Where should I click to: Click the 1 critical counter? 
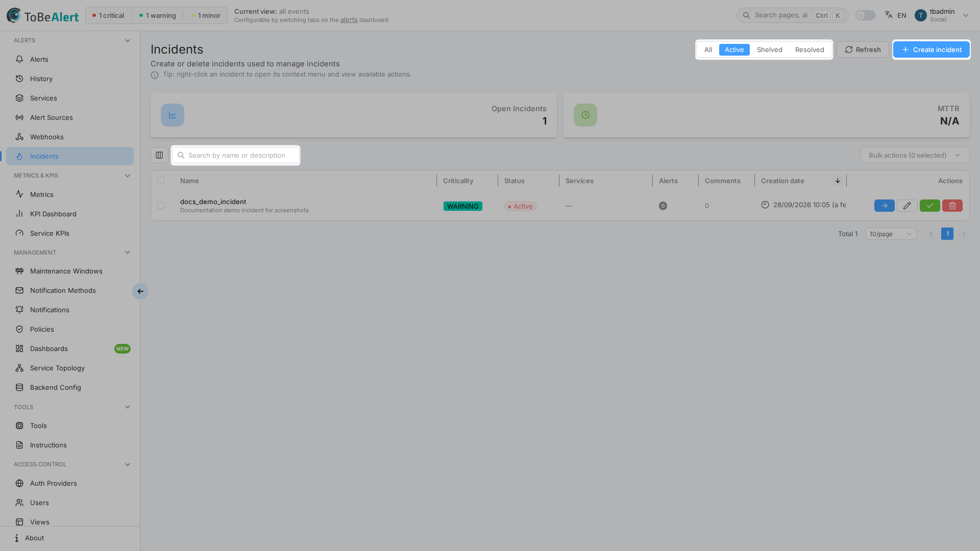108,15
